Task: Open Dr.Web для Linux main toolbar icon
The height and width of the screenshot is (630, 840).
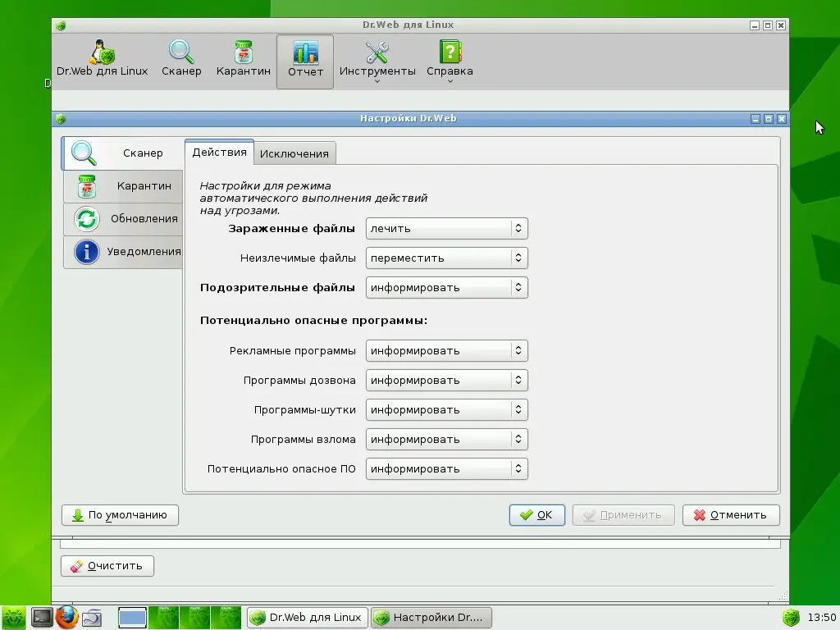Action: [x=102, y=58]
